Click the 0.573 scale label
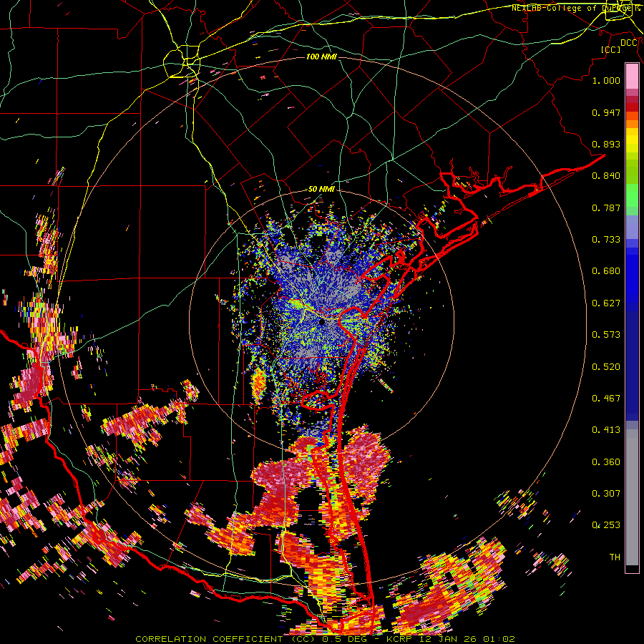 coord(606,335)
